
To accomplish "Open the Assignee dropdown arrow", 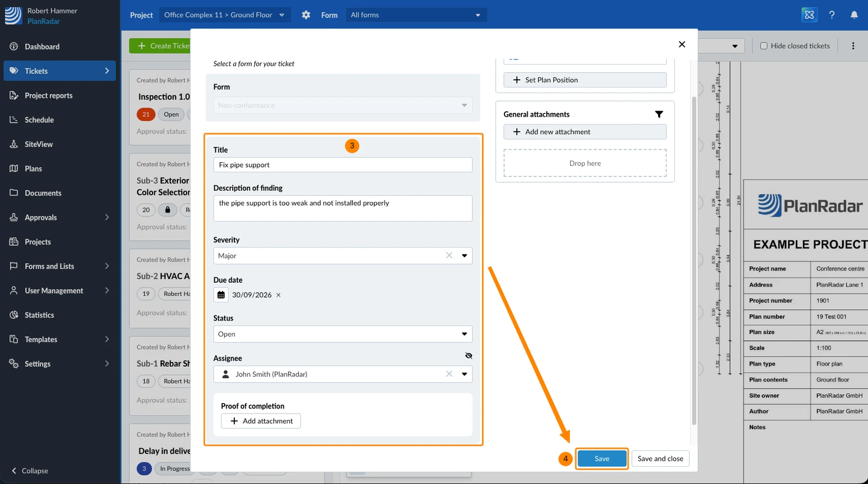I will click(464, 374).
